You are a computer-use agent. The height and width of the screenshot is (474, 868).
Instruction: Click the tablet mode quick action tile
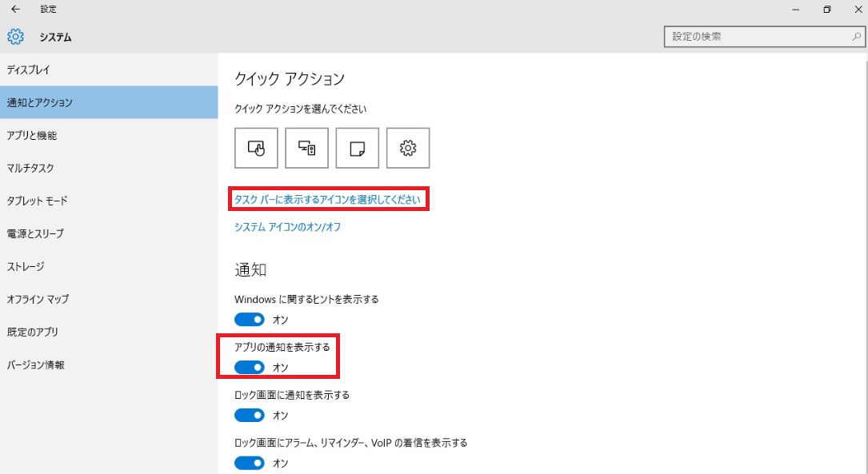256,148
